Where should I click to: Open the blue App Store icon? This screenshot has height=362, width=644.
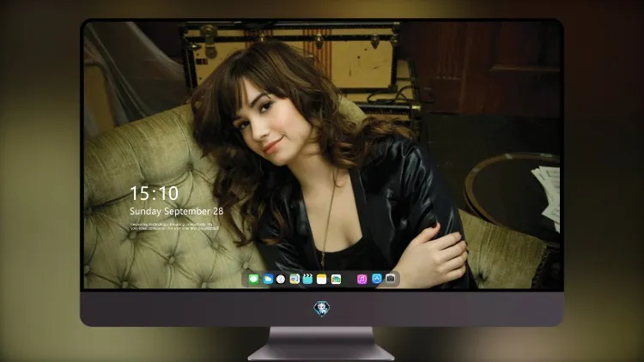(x=377, y=279)
